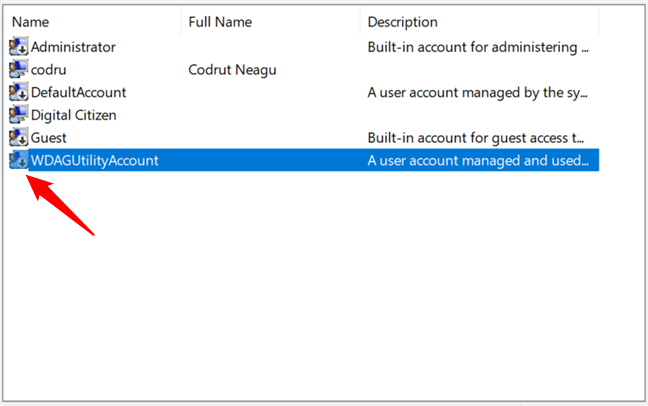Viewport: 648px width, 406px height.
Task: Click the Codrut Neagu full name cell
Action: tap(232, 70)
